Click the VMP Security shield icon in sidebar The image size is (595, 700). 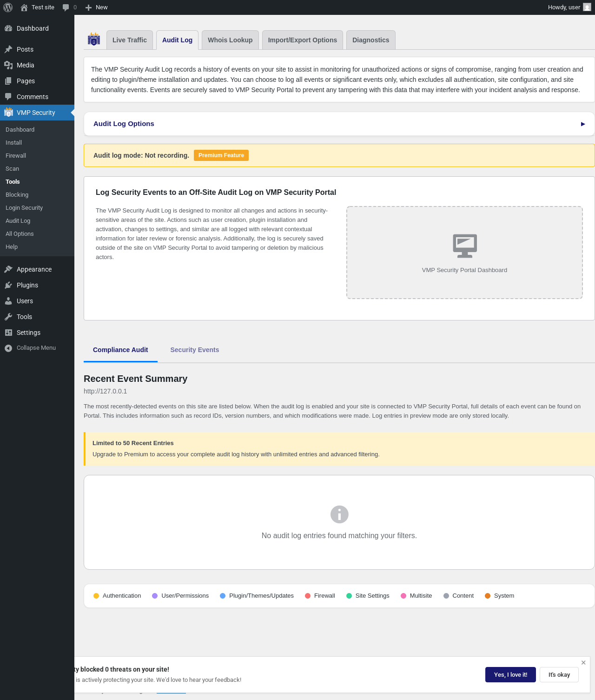[8, 112]
